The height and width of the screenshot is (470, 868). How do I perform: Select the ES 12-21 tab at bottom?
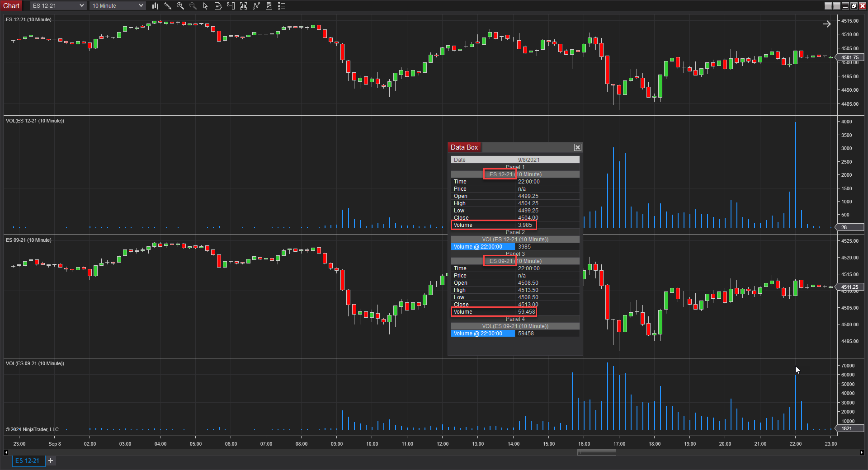coord(28,461)
